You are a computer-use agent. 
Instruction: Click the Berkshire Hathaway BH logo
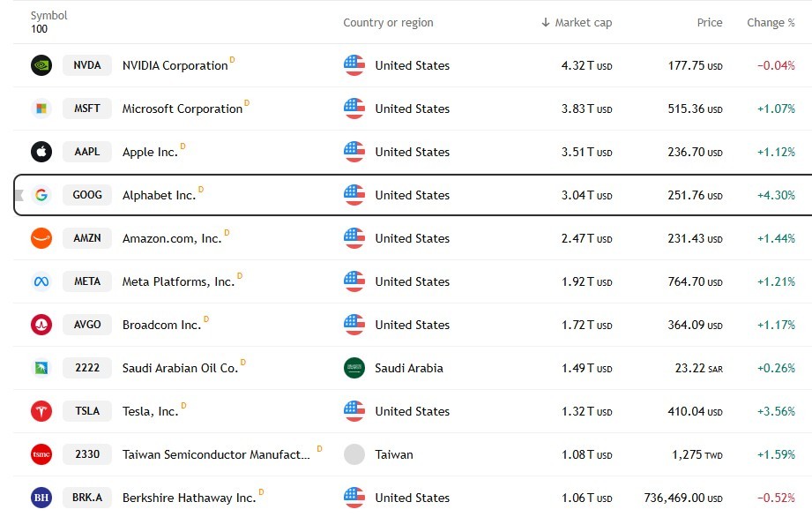point(41,498)
